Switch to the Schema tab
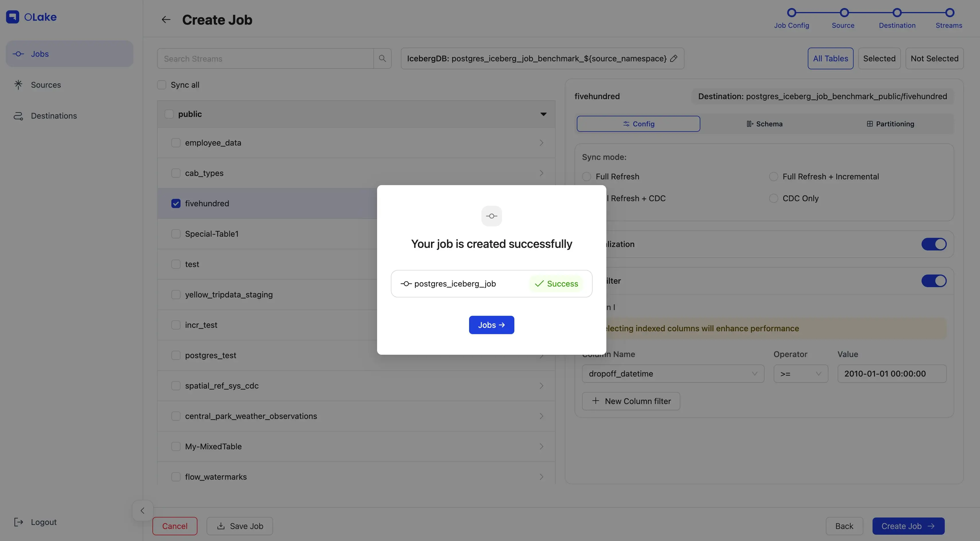This screenshot has width=980, height=541. pos(764,124)
